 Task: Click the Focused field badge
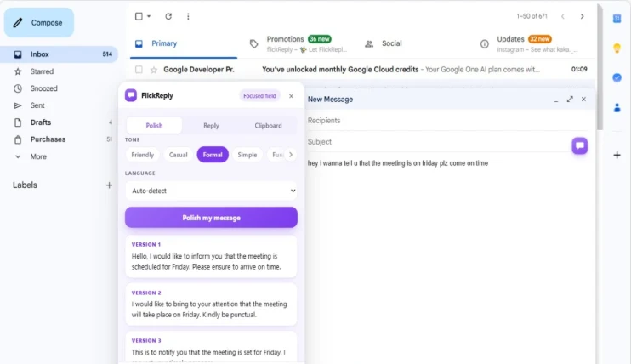click(x=259, y=96)
